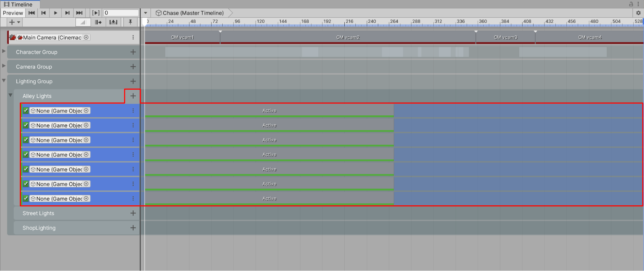644x271 pixels.
Task: Uncheck the last Alley Lights track checkbox
Action: point(26,198)
